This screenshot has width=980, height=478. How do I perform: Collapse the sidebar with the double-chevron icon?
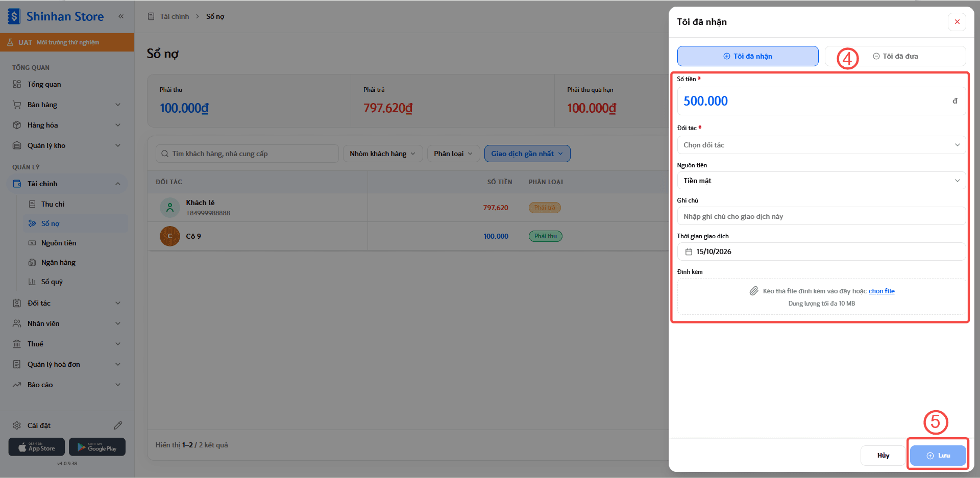coord(121,16)
